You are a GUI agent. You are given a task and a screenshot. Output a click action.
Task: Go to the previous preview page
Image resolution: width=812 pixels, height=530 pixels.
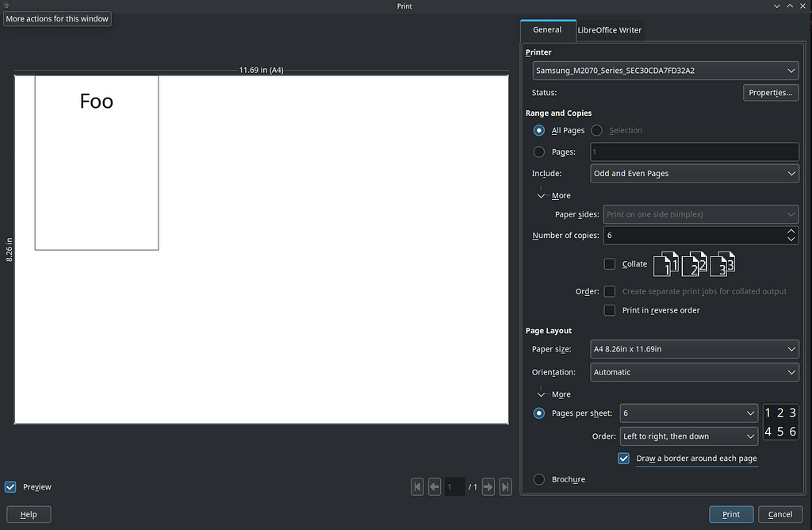coord(435,487)
